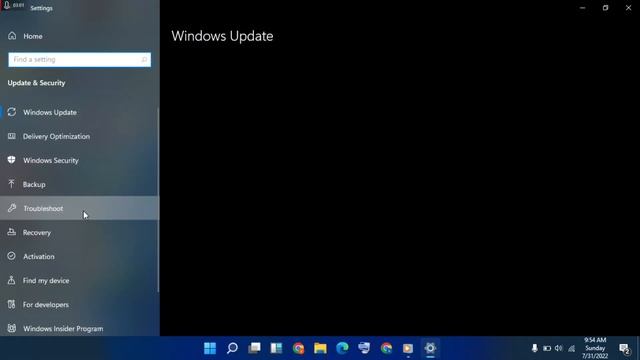This screenshot has height=360, width=640.
Task: Click the Activation checkmark icon
Action: [x=11, y=256]
